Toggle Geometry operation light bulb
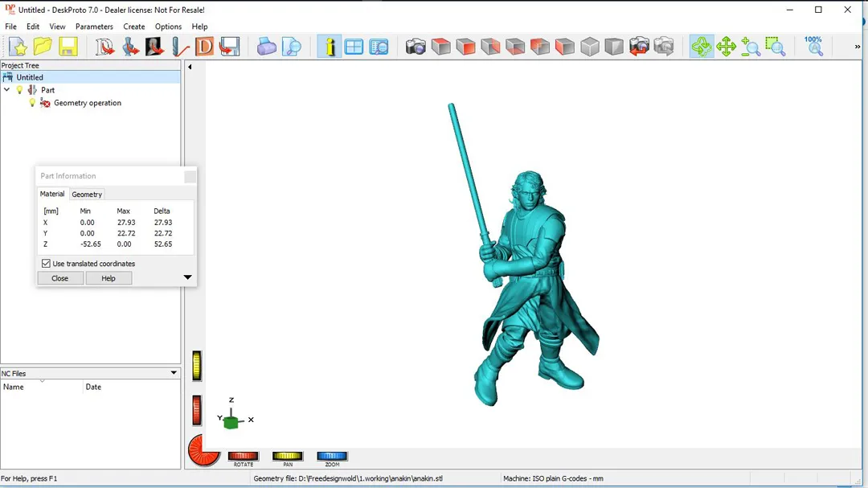The image size is (868, 488). point(32,102)
